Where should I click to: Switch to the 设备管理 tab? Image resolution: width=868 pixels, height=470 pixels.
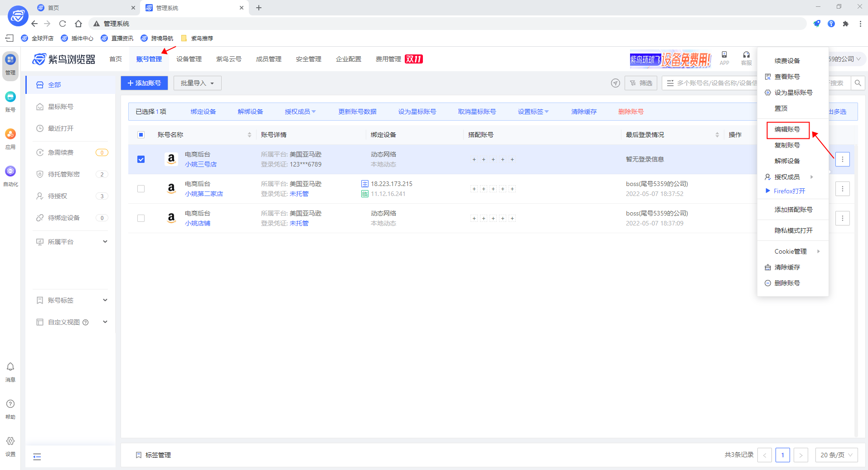(x=189, y=59)
